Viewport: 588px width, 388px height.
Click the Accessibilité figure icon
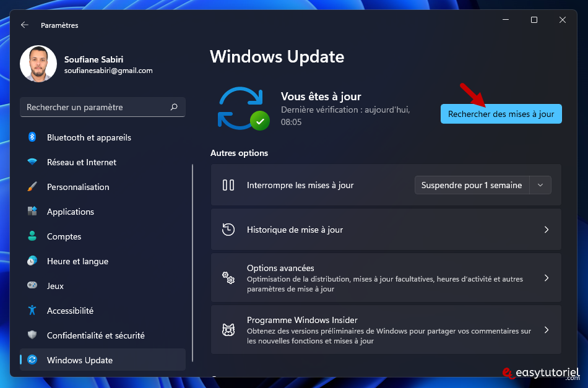(32, 311)
